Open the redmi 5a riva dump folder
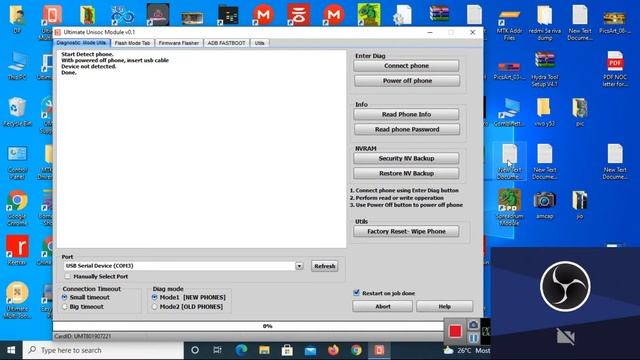The image size is (640, 360). pyautogui.click(x=544, y=23)
